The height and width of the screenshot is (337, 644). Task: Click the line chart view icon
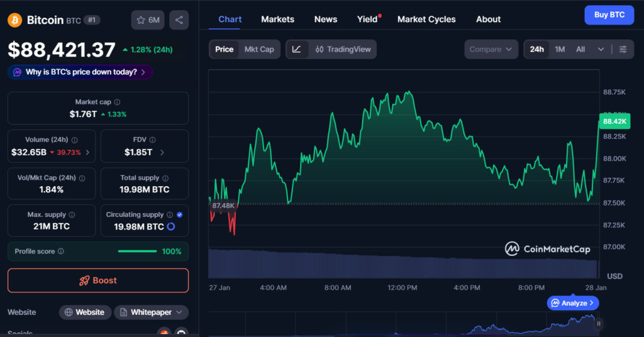point(297,49)
